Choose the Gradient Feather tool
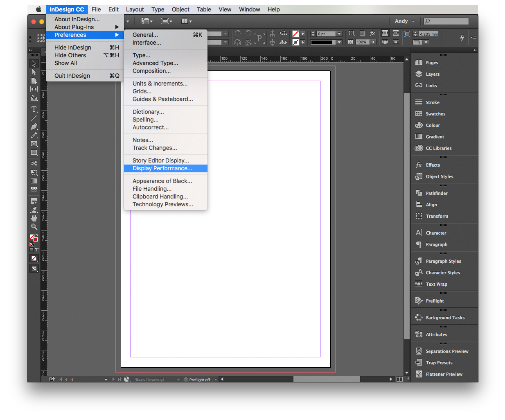The width and height of the screenshot is (505, 420). [34, 190]
